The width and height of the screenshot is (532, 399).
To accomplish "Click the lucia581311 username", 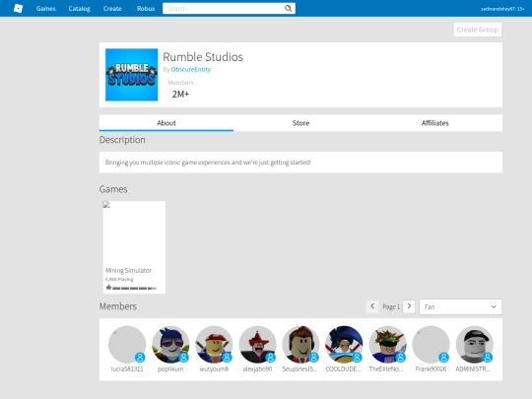I will 127,368.
